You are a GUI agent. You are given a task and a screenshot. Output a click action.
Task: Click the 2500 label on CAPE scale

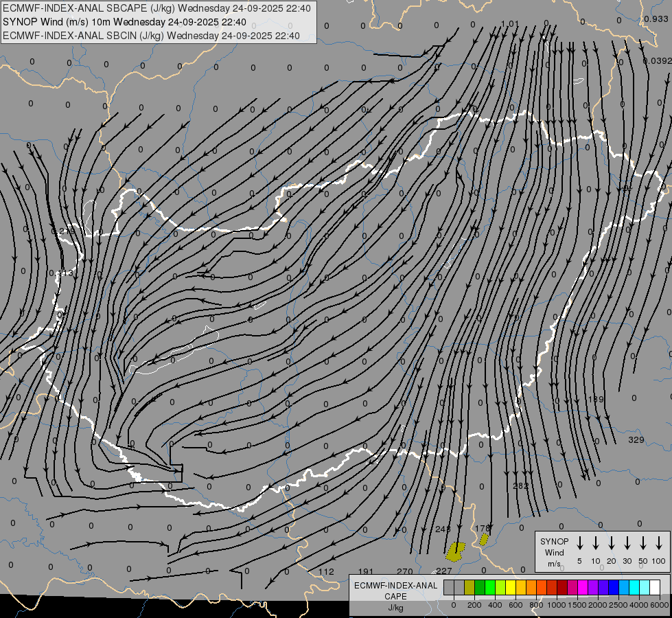[618, 605]
